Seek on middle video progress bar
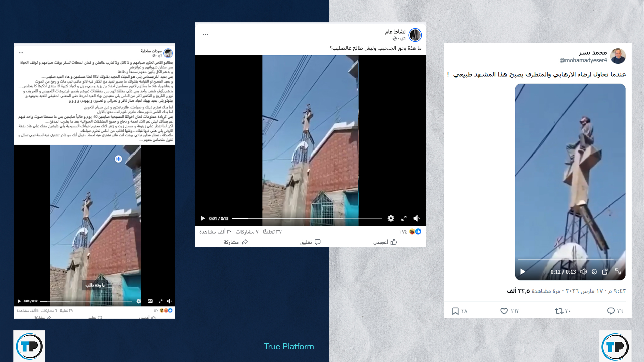 click(306, 218)
